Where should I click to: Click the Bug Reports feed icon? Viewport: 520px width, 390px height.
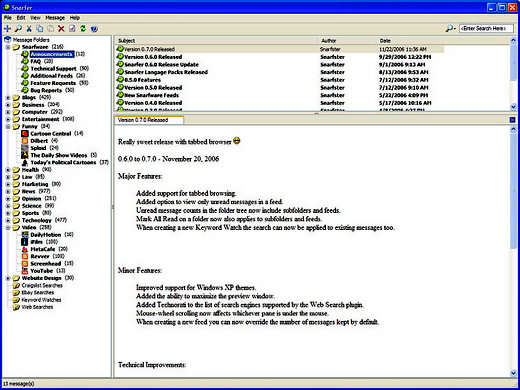pyautogui.click(x=25, y=90)
